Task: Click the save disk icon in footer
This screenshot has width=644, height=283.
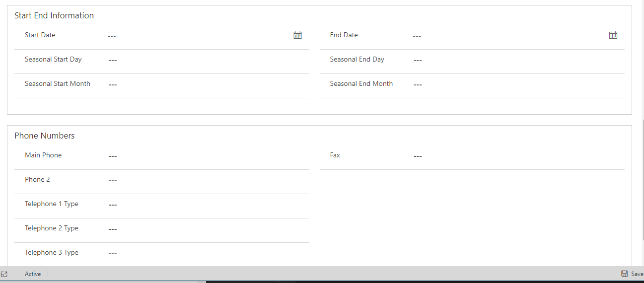Action: (624, 274)
